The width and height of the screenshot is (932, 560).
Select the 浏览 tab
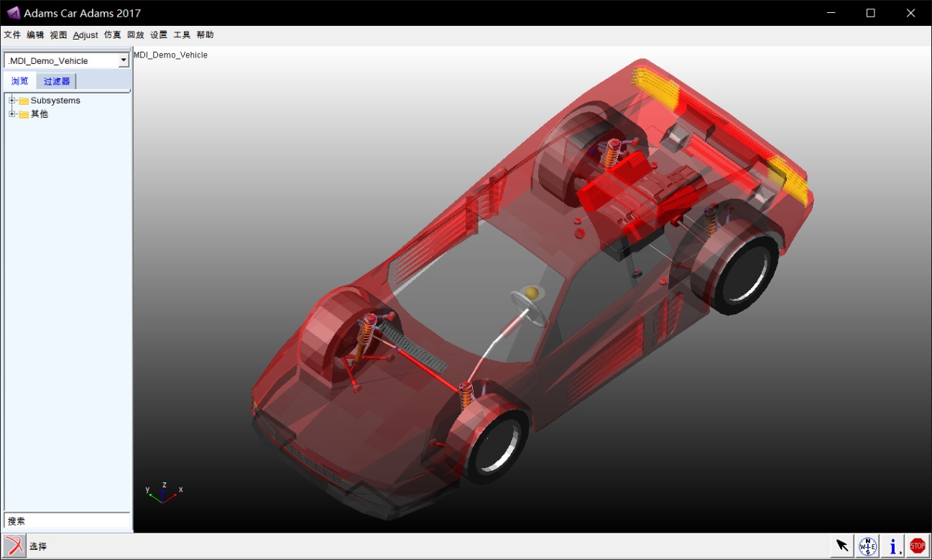coord(20,81)
